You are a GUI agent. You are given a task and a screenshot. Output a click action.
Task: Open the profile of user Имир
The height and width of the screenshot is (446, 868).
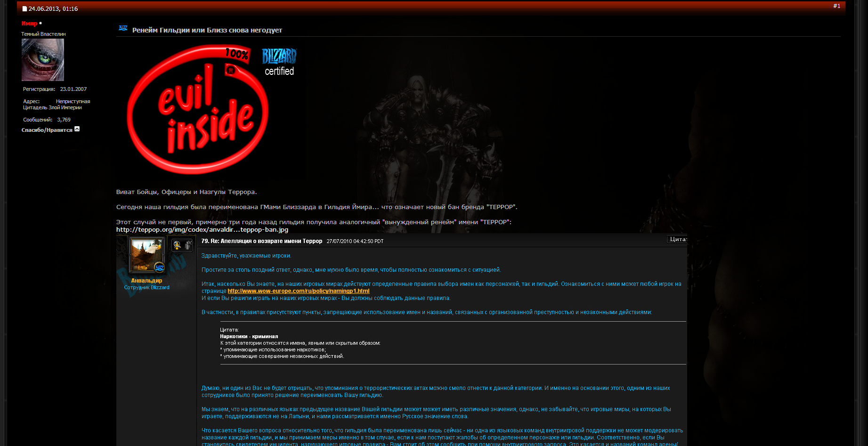[x=29, y=23]
